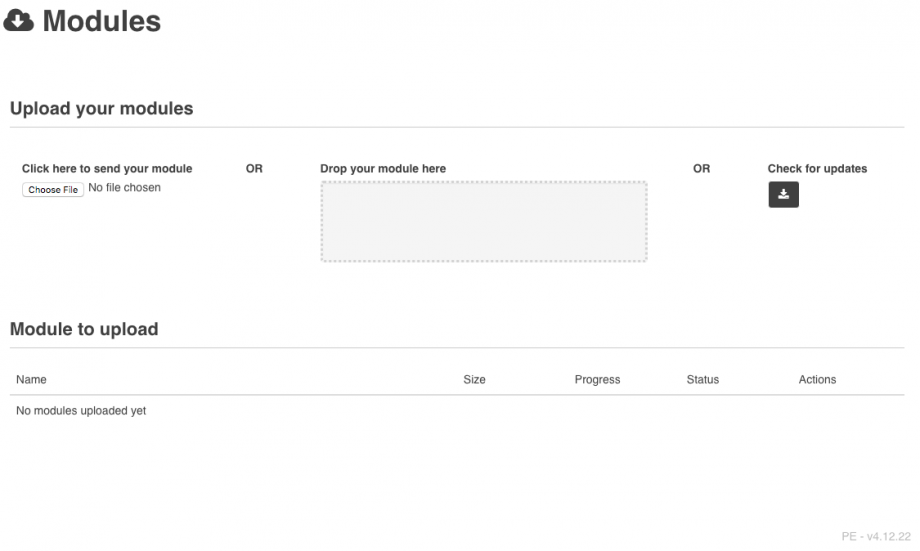
Task: Click the PE version number text
Action: pos(876,537)
